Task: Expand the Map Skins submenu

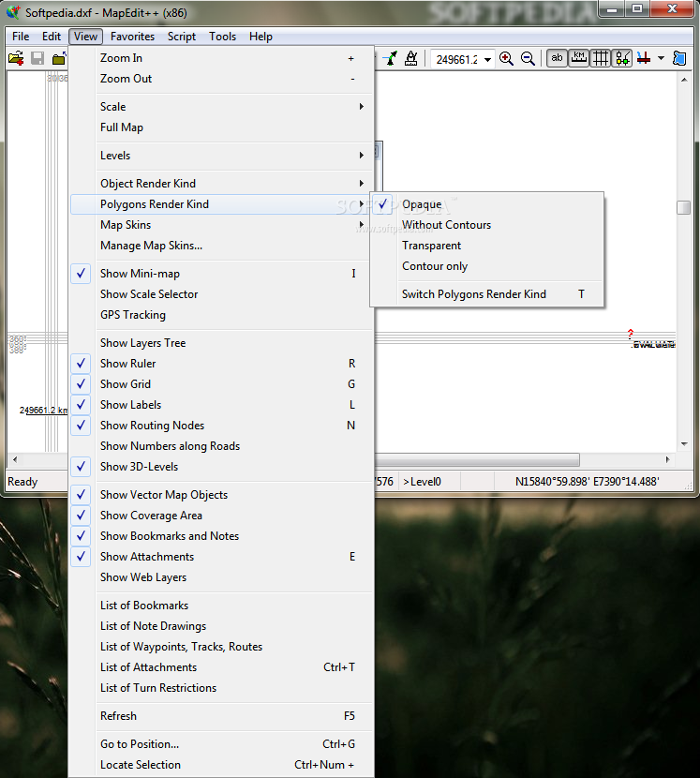Action: (221, 225)
